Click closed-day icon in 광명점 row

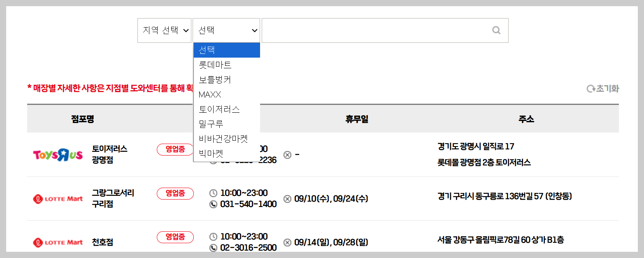[x=287, y=155]
